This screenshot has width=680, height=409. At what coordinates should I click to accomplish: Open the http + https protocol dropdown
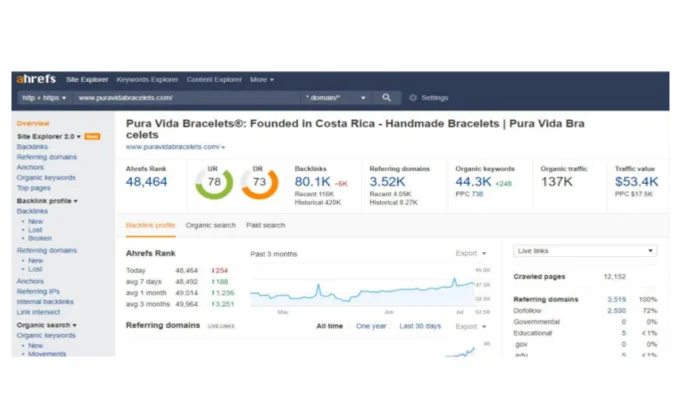click(x=44, y=98)
